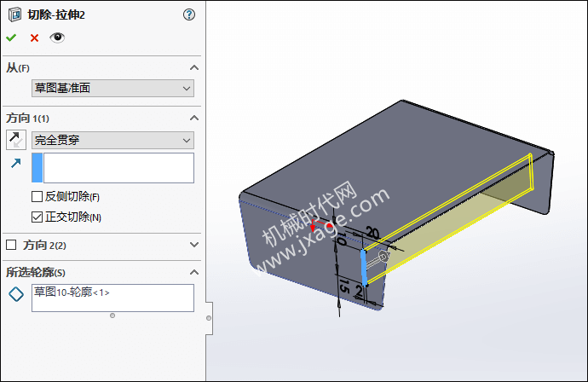Image resolution: width=588 pixels, height=382 pixels.
Task: Click the 20 dimension in the sketch
Action: point(372,233)
